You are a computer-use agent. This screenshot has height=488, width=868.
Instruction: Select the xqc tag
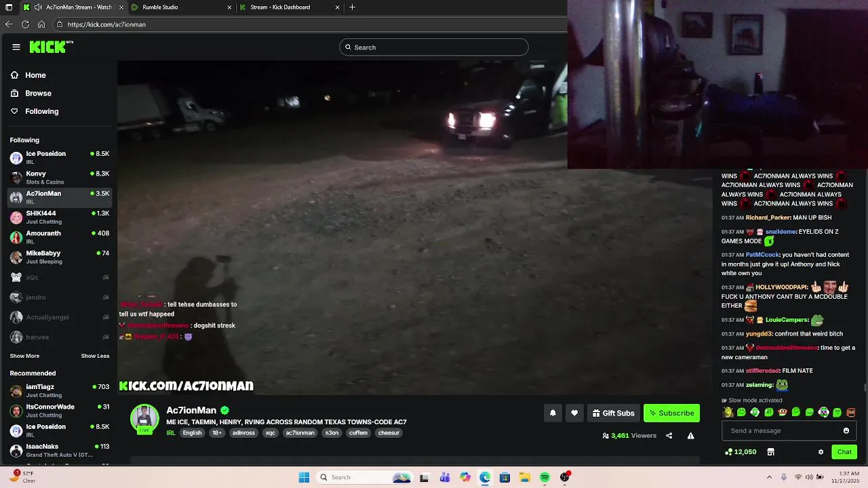(271, 433)
